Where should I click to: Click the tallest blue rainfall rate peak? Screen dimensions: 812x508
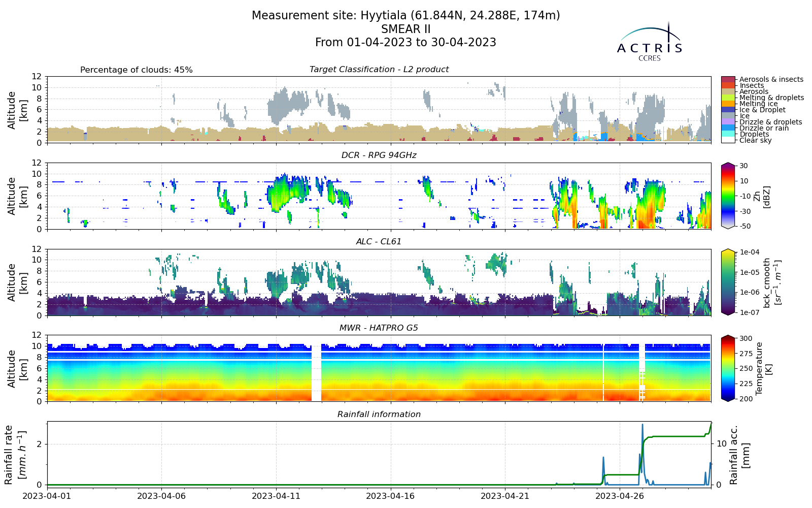[x=642, y=426]
